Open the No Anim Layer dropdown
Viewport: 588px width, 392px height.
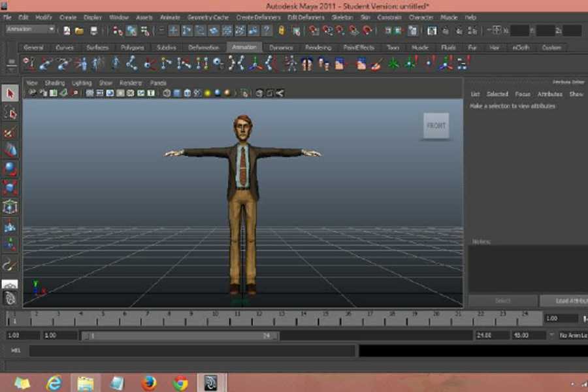tap(572, 335)
